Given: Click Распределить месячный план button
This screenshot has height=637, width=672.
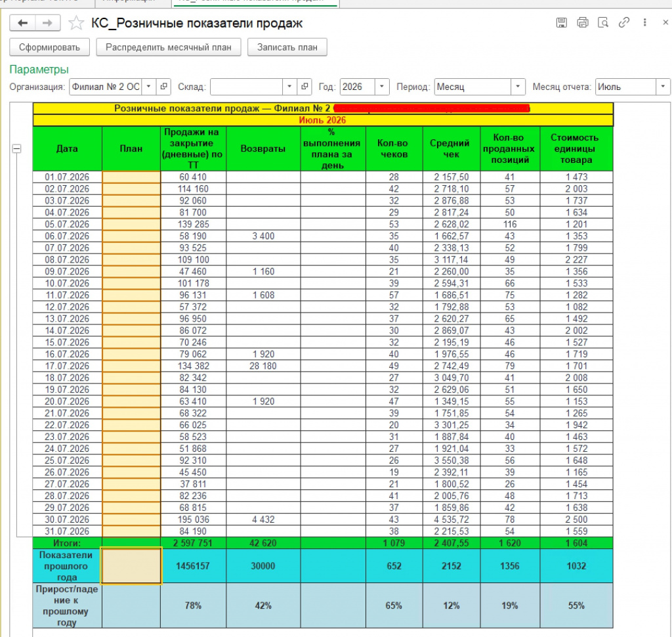Looking at the screenshot, I should point(169,47).
